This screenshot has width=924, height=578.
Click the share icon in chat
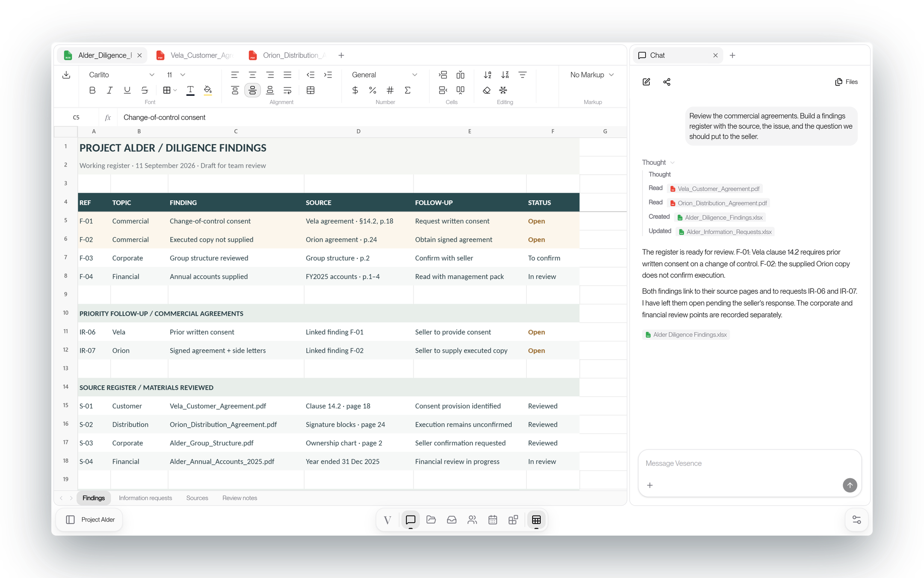[x=667, y=82]
